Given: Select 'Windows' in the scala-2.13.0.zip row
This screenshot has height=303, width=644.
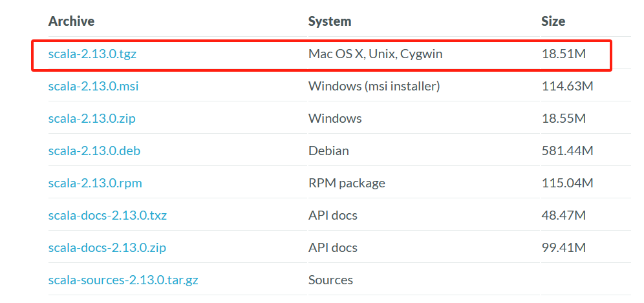Looking at the screenshot, I should coord(335,119).
